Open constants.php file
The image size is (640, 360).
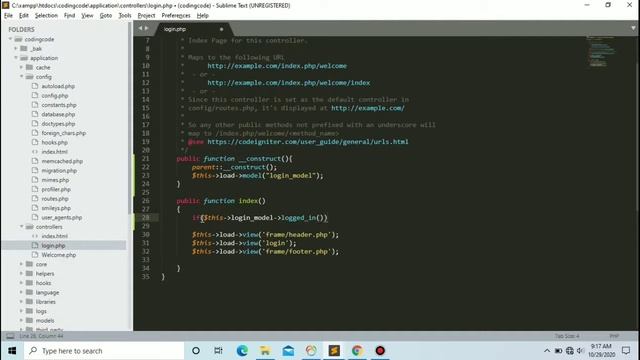tap(59, 105)
